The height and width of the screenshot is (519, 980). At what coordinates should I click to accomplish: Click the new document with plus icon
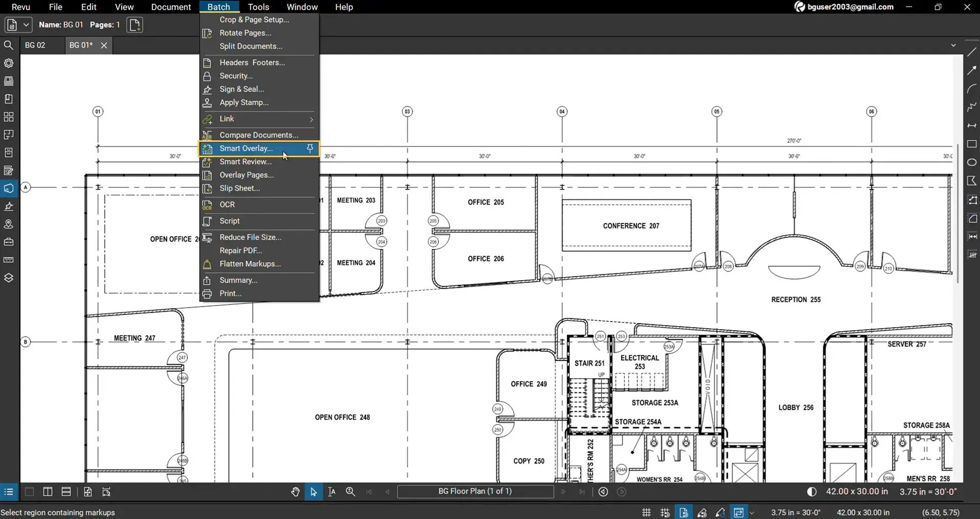pos(135,25)
